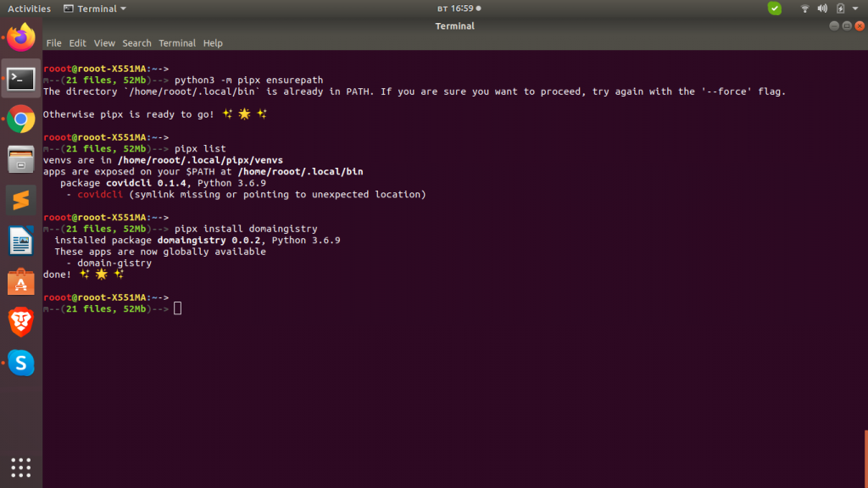The image size is (868, 488).
Task: Launch Firefox from the dock
Action: pyautogui.click(x=19, y=36)
